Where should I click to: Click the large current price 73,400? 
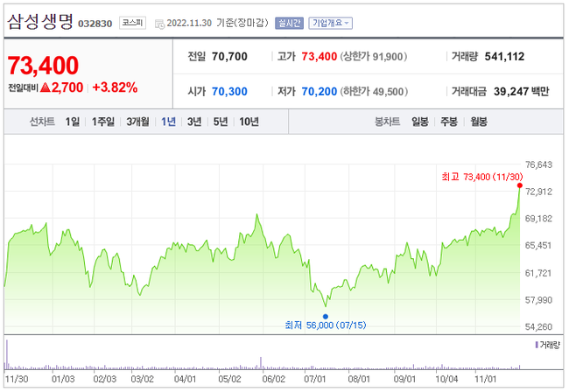(x=43, y=66)
